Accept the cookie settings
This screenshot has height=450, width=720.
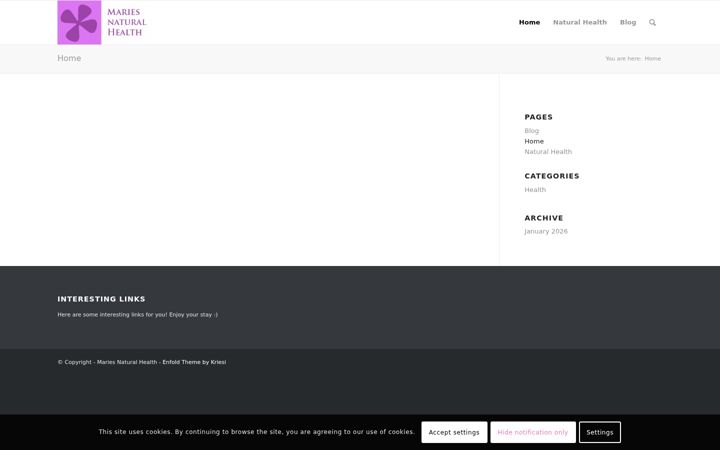pyautogui.click(x=454, y=432)
